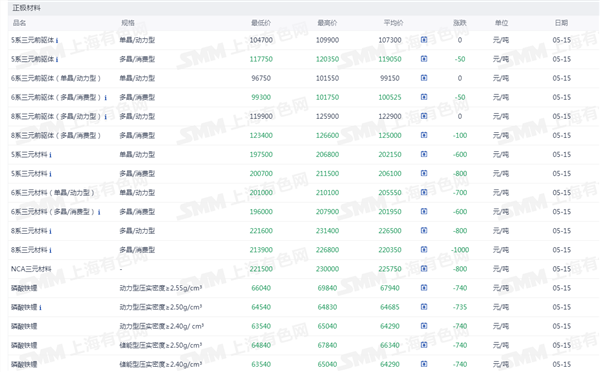Click info icon beside 5系三元前驱体 单晶/动力型
The image size is (600, 372).
pos(57,40)
